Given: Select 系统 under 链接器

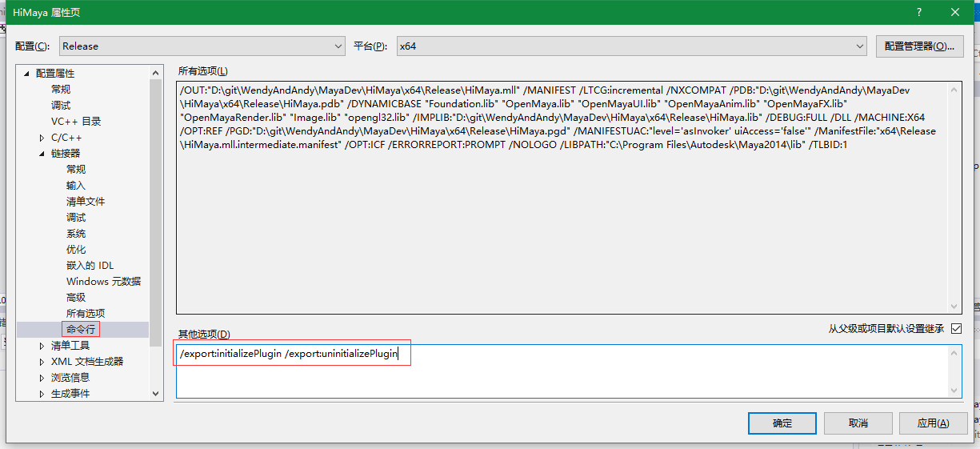Looking at the screenshot, I should pyautogui.click(x=76, y=234).
